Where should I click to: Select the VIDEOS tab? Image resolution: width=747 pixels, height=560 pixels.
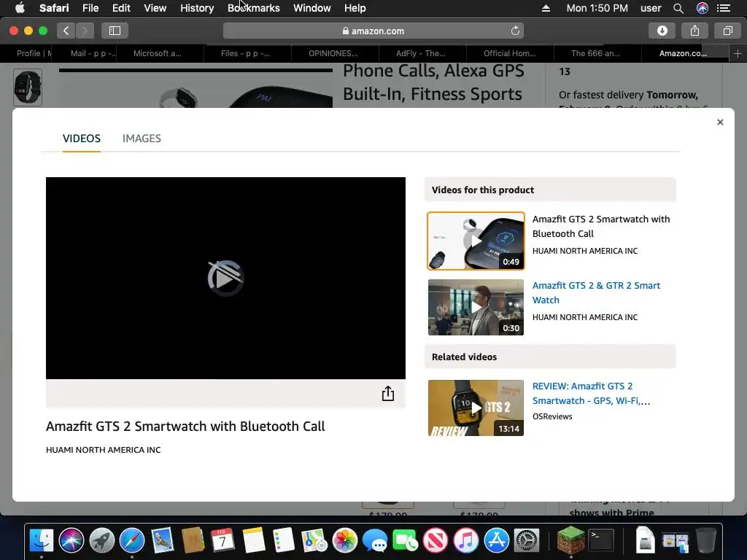click(82, 139)
